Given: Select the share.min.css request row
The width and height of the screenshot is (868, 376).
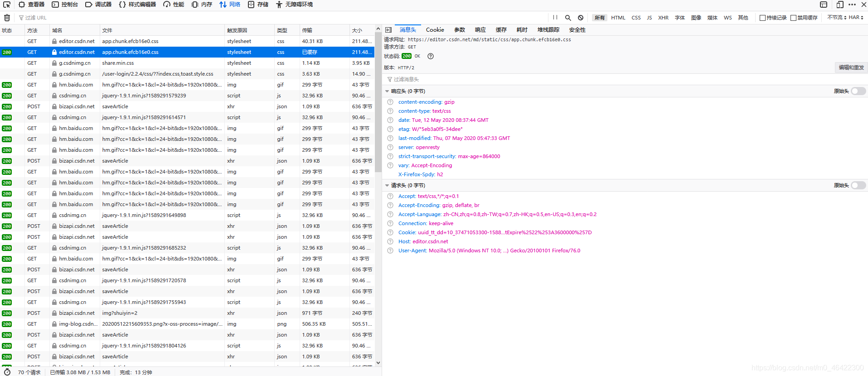Looking at the screenshot, I should (x=187, y=63).
